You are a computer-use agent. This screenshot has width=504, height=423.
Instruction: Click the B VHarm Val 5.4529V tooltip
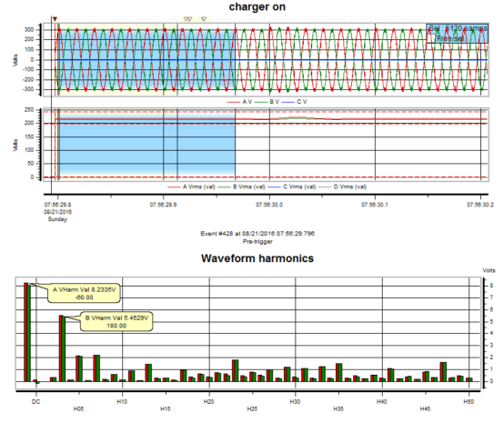(116, 321)
